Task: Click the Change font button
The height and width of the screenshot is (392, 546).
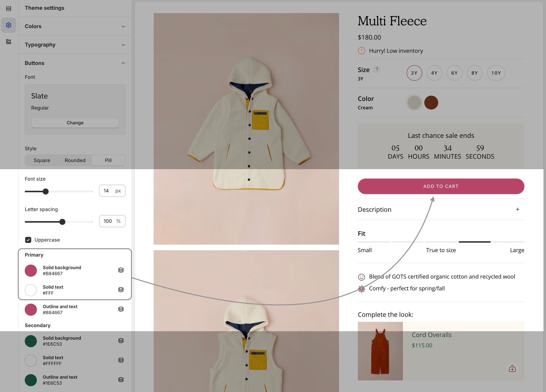Action: coord(75,123)
